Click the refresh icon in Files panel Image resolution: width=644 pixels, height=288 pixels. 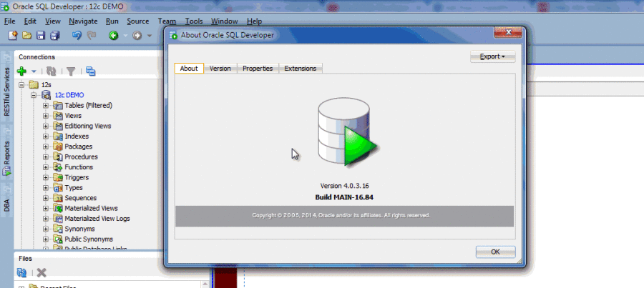pyautogui.click(x=22, y=272)
